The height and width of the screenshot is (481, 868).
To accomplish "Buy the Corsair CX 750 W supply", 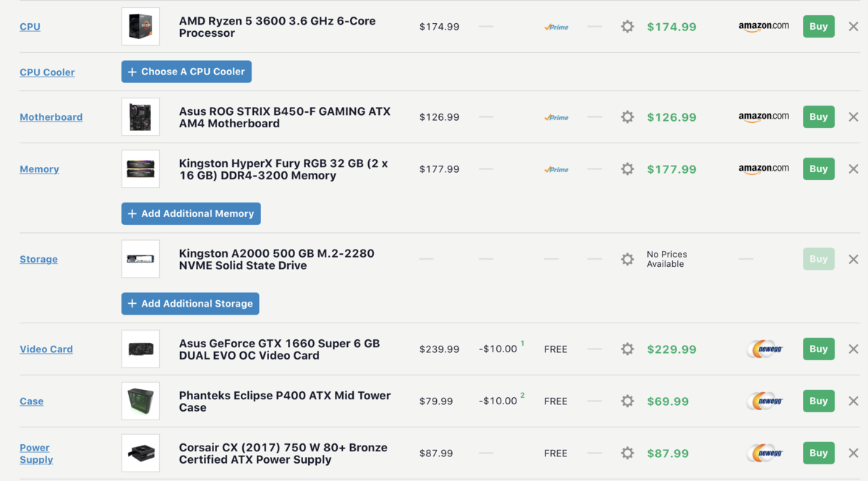I will pos(819,454).
